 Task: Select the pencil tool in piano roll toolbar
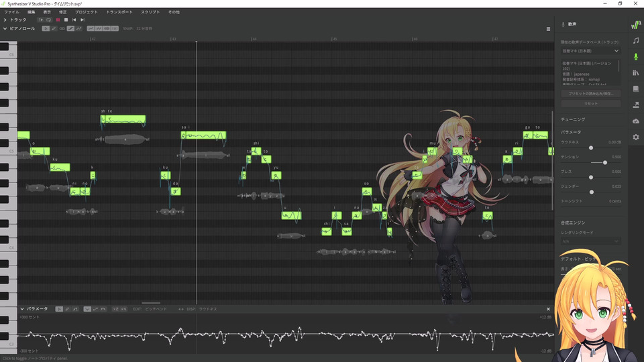(x=54, y=29)
